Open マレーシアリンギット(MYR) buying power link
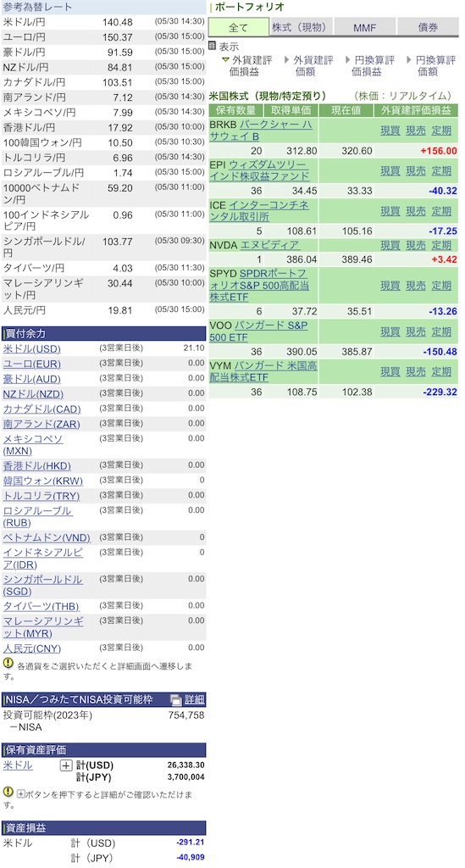 (x=44, y=627)
